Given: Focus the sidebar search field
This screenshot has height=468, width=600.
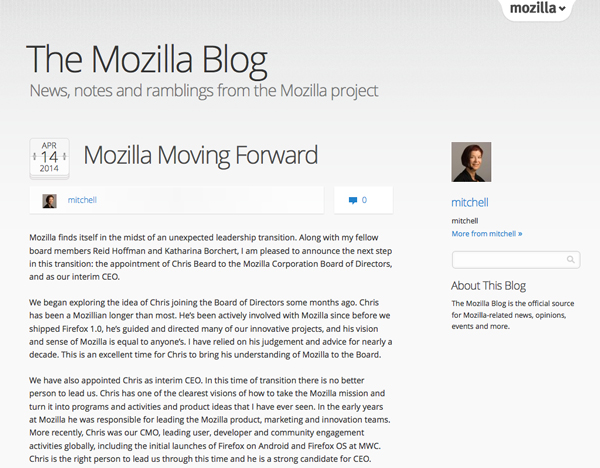Looking at the screenshot, I should (510, 260).
